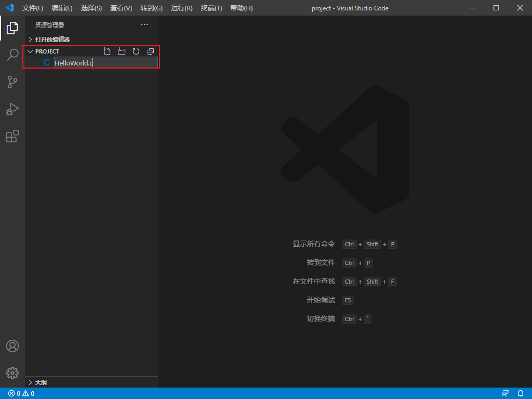532x399 pixels.
Task: Open the 编辑(E) menu
Action: tap(62, 8)
